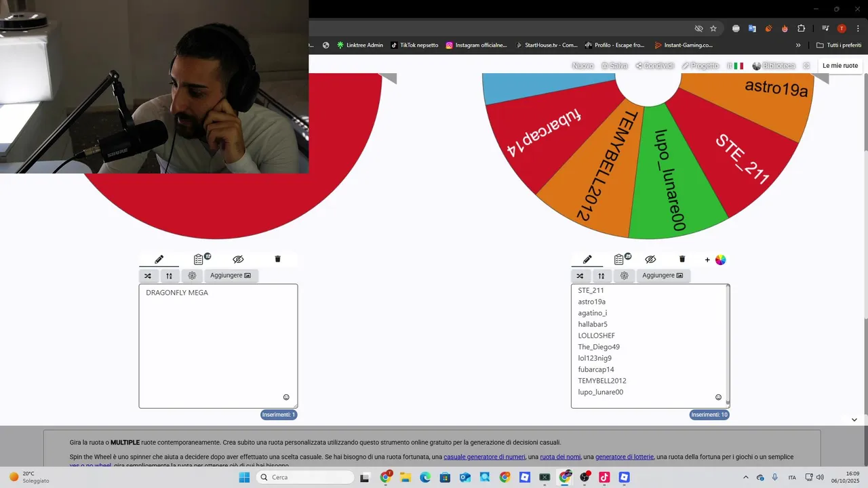
Task: Add a new wheel with the plus icon
Action: [x=707, y=260]
